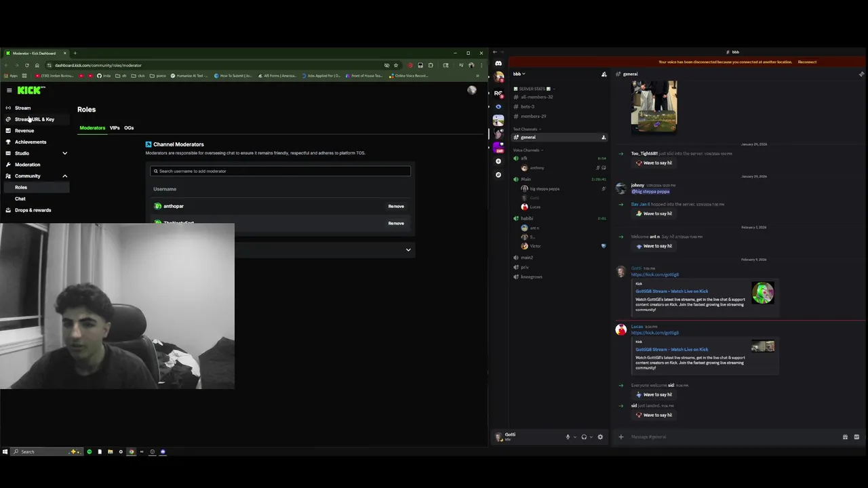Select the RC server icon in Discord

pyautogui.click(x=498, y=93)
